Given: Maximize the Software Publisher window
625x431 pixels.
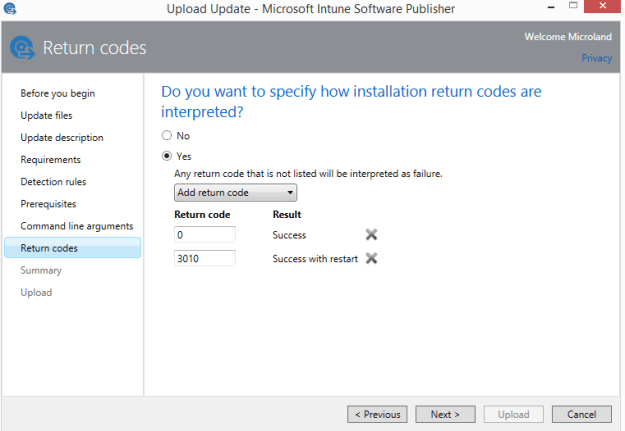Looking at the screenshot, I should tap(573, 6).
